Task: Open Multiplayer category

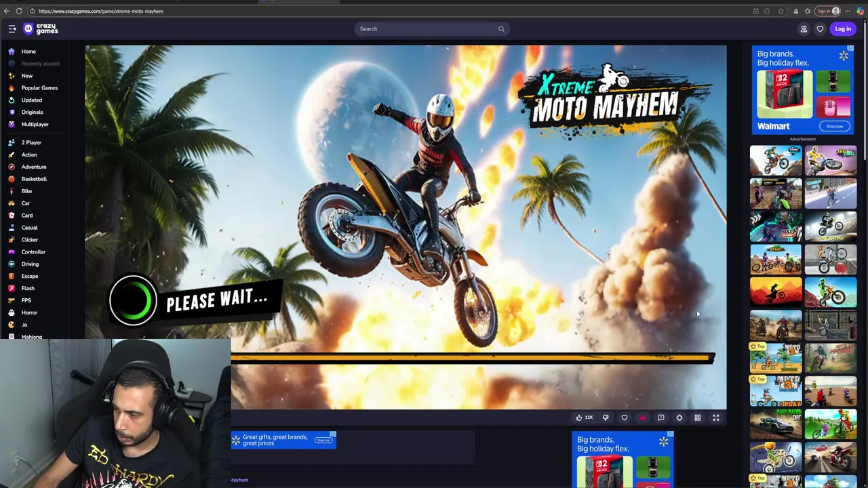Action: tap(35, 125)
